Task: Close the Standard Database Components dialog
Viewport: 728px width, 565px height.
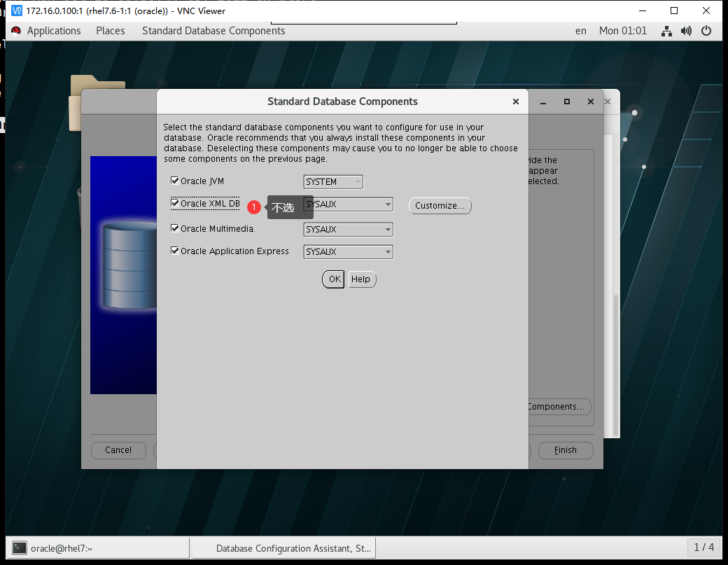Action: click(515, 102)
